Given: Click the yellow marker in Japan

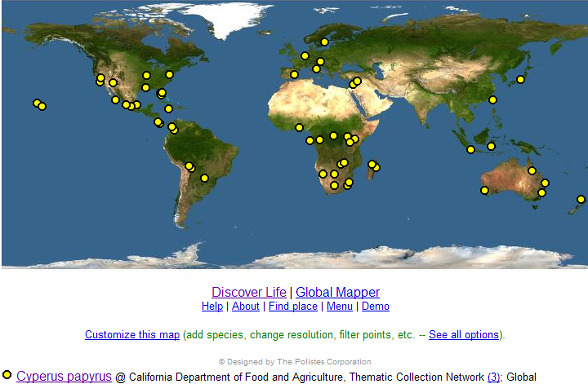Looking at the screenshot, I should tap(520, 79).
